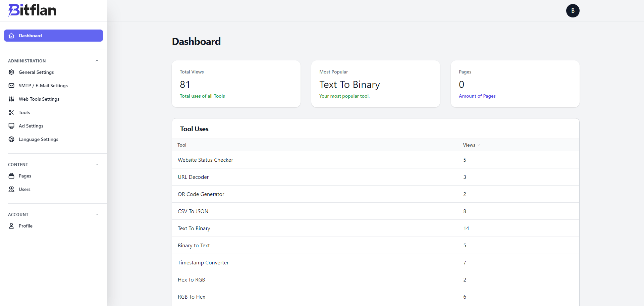Open the Users page from the sidebar
The image size is (644, 306).
(x=24, y=189)
